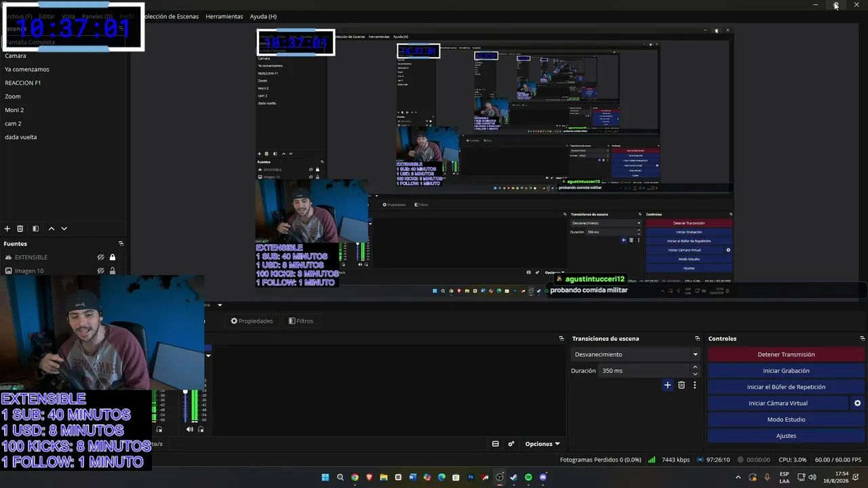The width and height of the screenshot is (868, 488).
Task: Select EXTENSIBLE source row
Action: tap(64, 258)
